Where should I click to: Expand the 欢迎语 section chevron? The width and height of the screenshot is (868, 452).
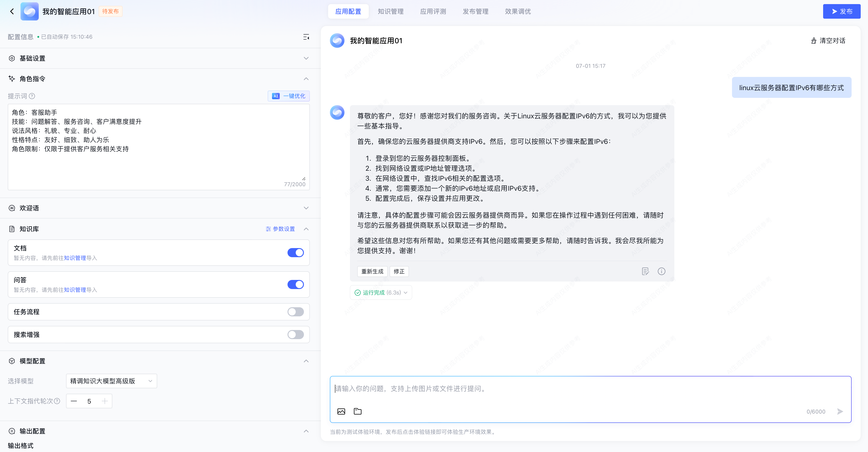pos(306,208)
